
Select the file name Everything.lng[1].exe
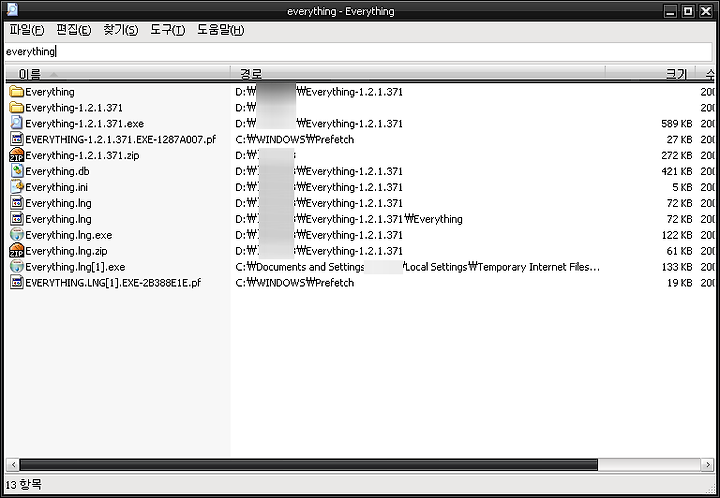tap(75, 267)
